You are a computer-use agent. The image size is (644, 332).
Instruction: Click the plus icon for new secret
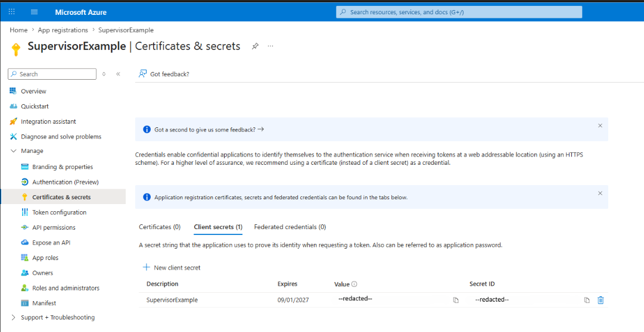point(146,267)
